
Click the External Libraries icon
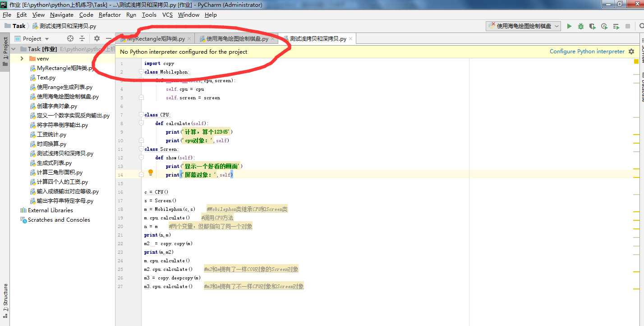(x=23, y=210)
